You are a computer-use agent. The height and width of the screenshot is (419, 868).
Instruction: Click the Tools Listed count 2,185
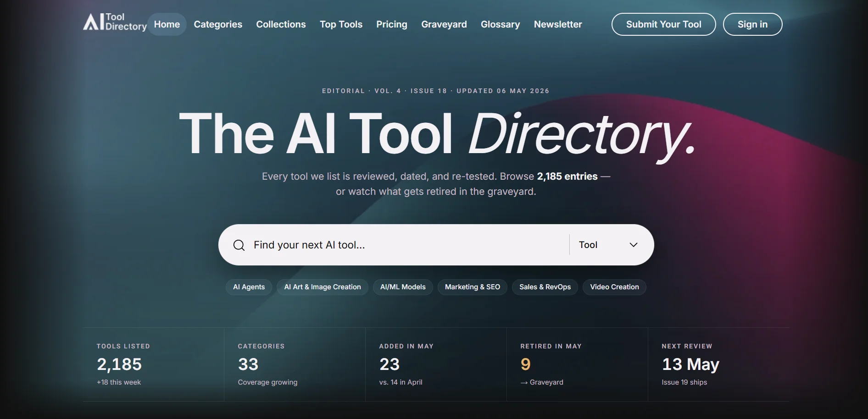click(119, 364)
